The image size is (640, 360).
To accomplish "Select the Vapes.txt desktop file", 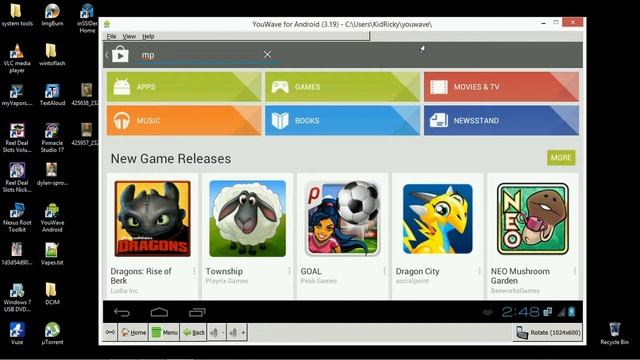I will click(x=52, y=254).
